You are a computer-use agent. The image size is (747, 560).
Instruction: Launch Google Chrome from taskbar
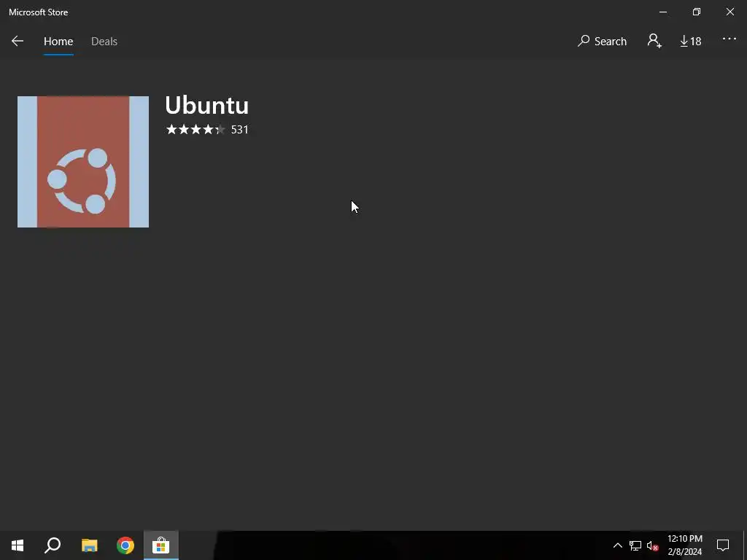click(125, 545)
